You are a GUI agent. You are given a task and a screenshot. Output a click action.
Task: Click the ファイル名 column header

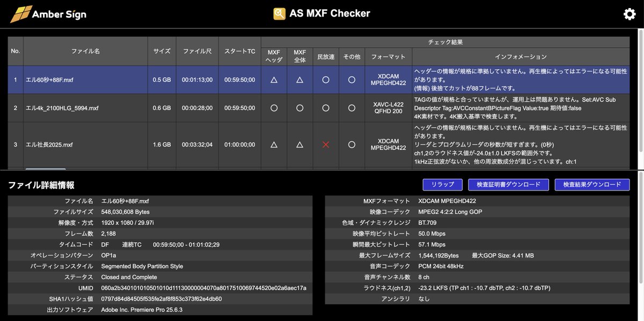click(86, 51)
